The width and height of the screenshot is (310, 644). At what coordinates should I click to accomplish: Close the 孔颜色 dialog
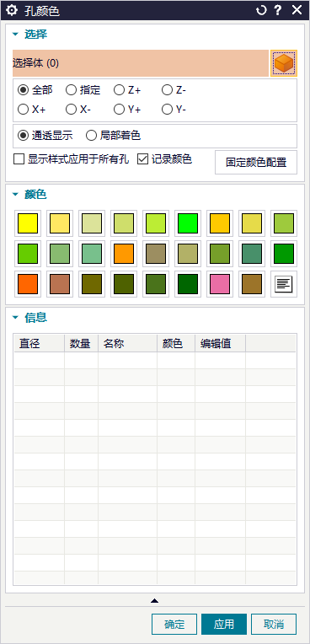pyautogui.click(x=297, y=10)
